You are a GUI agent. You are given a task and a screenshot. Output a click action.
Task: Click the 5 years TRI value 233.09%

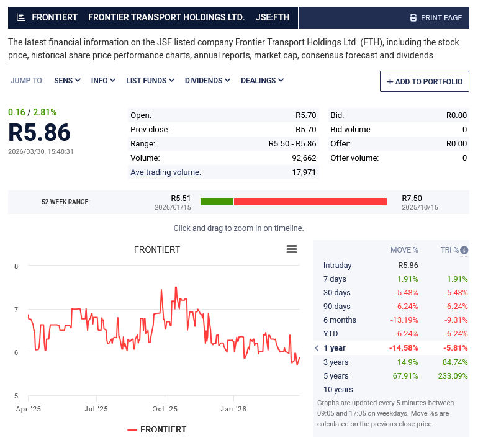pyautogui.click(x=453, y=376)
